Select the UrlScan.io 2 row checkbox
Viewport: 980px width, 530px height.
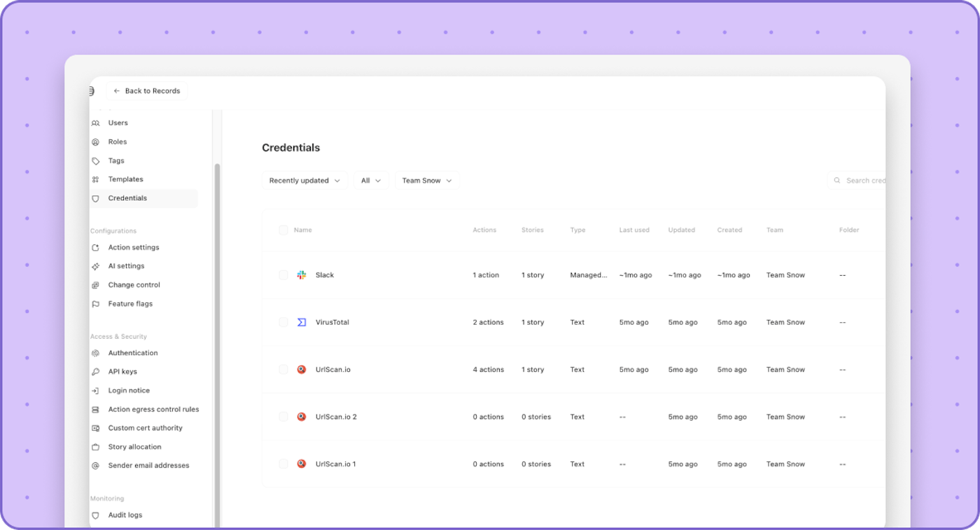pyautogui.click(x=283, y=417)
